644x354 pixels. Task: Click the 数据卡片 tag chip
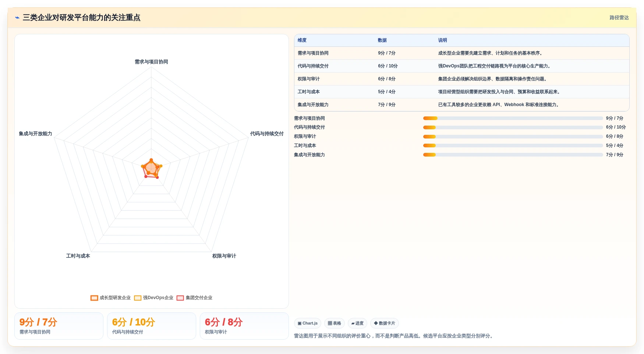tap(385, 323)
